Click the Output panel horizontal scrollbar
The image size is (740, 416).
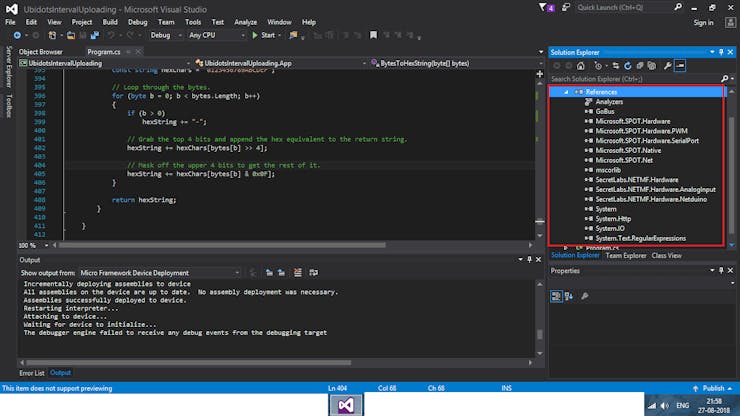pyautogui.click(x=188, y=363)
